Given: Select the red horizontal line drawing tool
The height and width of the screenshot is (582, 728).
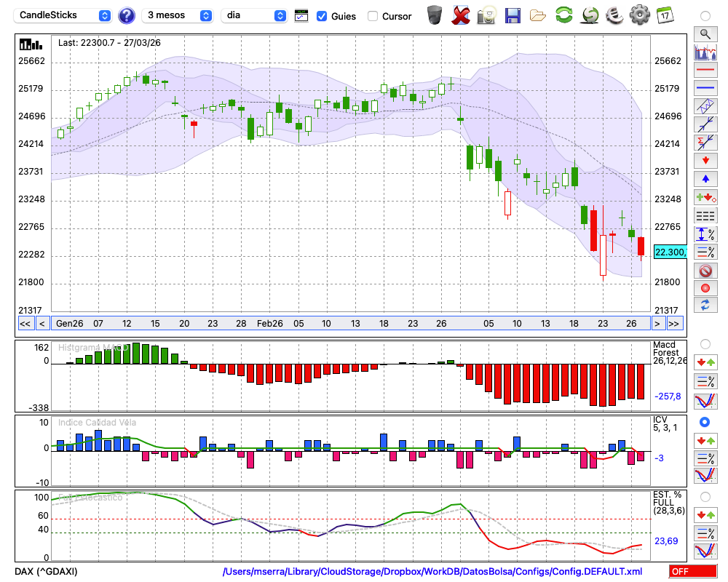Looking at the screenshot, I should (x=705, y=71).
